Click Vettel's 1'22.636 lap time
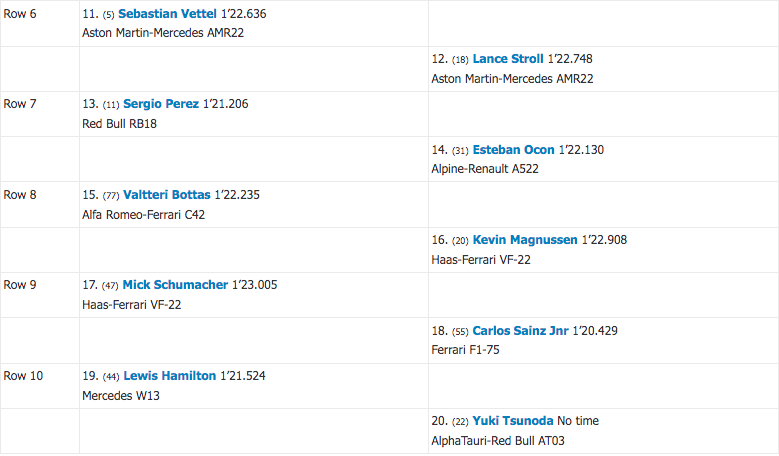This screenshot has width=779, height=456. pyautogui.click(x=243, y=14)
